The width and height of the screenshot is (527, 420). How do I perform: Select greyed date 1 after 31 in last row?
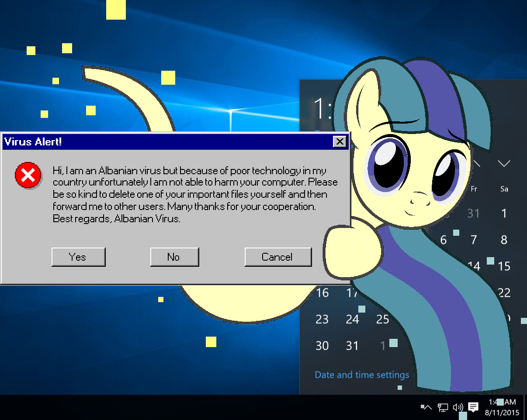click(383, 346)
